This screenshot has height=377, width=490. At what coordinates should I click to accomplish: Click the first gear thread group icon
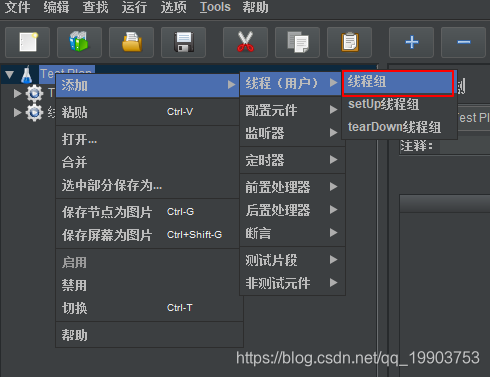pyautogui.click(x=34, y=93)
